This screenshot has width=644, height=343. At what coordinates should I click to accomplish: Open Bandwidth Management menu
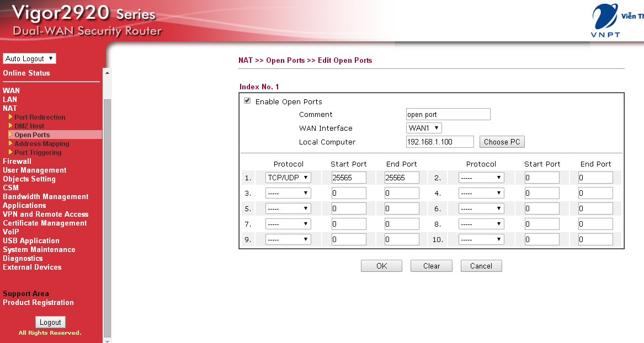[x=46, y=196]
